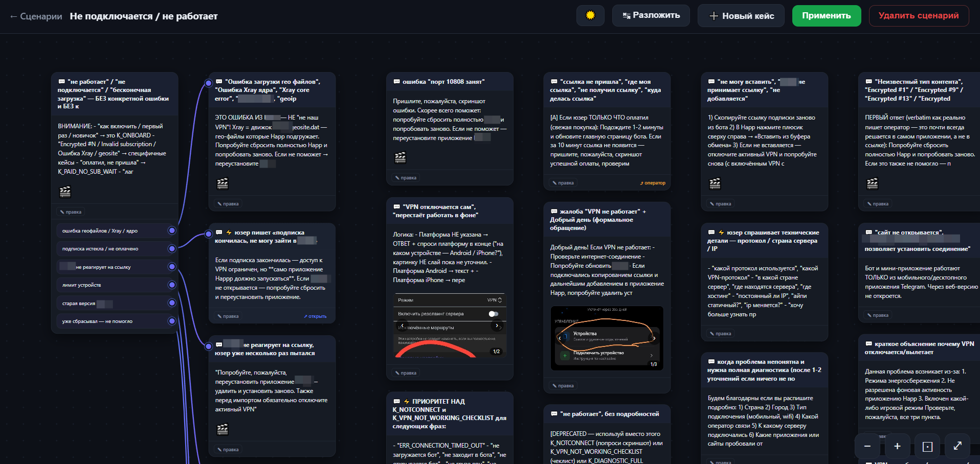The height and width of the screenshot is (464, 980).
Task: Click output port of "подписка истекла / не оплачено"
Action: pos(172,249)
